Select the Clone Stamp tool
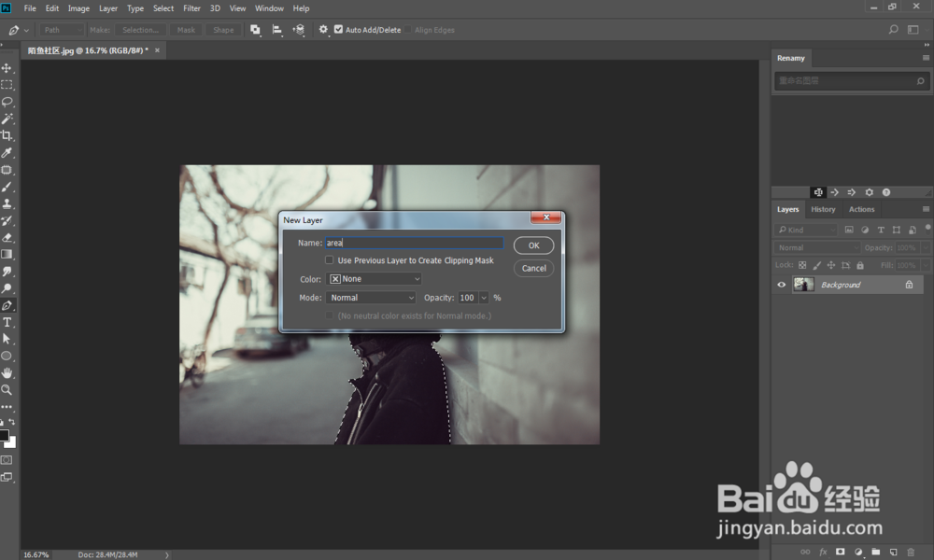Screen dimensions: 934x560 7,203
